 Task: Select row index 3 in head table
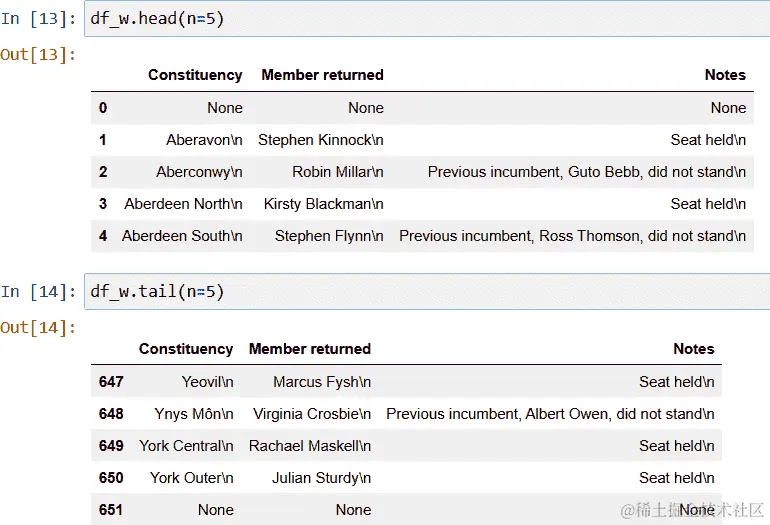(x=103, y=204)
